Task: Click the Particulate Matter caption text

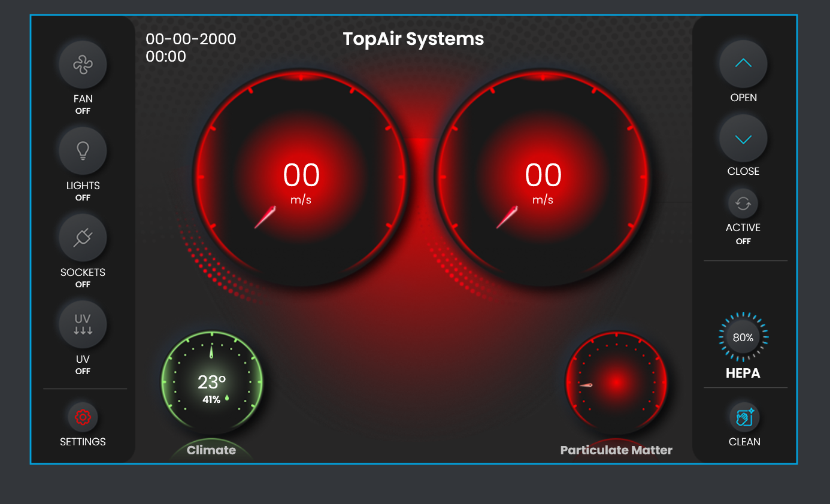Action: coord(616,450)
